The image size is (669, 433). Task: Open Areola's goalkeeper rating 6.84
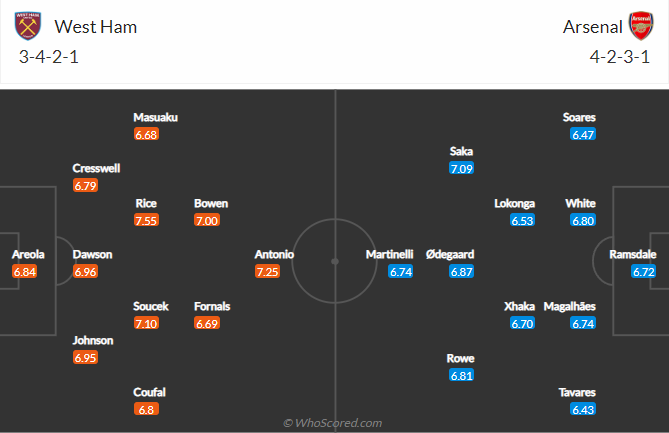tap(25, 271)
